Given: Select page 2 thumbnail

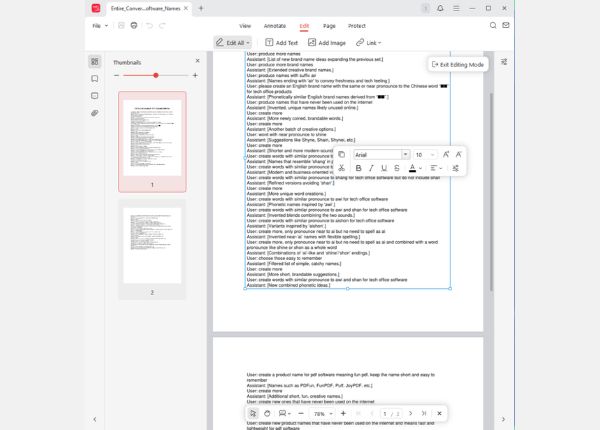Looking at the screenshot, I should [x=152, y=249].
